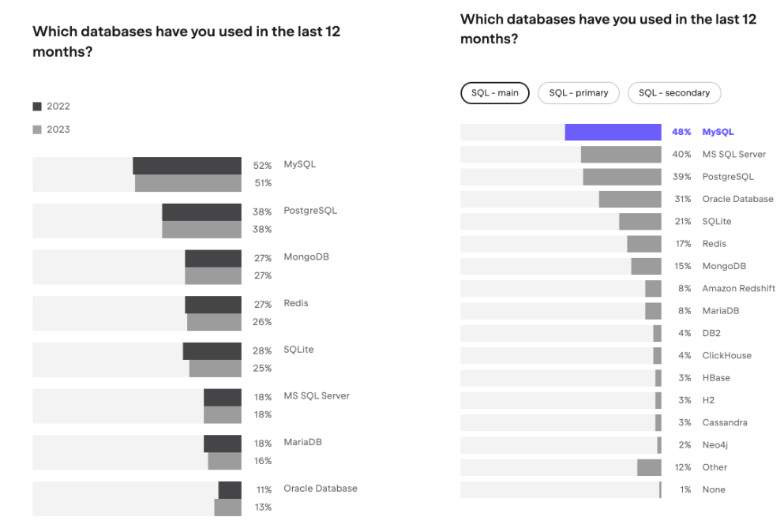Click the dark 2022 legend swatch
The height and width of the screenshot is (532, 784).
(x=37, y=107)
